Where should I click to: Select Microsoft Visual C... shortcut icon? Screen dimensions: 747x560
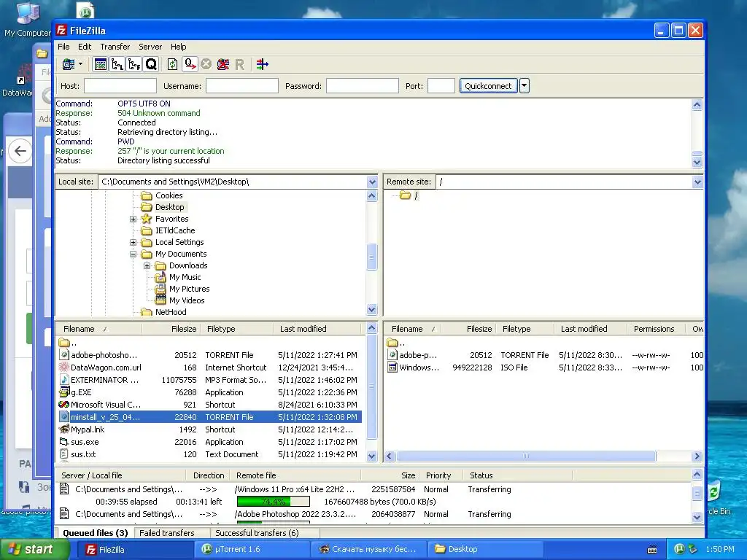pos(64,404)
